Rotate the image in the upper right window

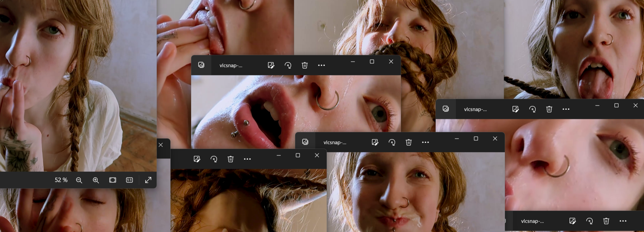tap(532, 109)
